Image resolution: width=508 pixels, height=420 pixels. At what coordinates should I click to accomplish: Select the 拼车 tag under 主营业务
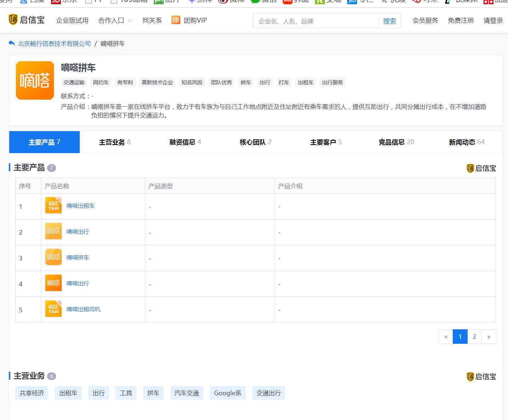pyautogui.click(x=153, y=393)
